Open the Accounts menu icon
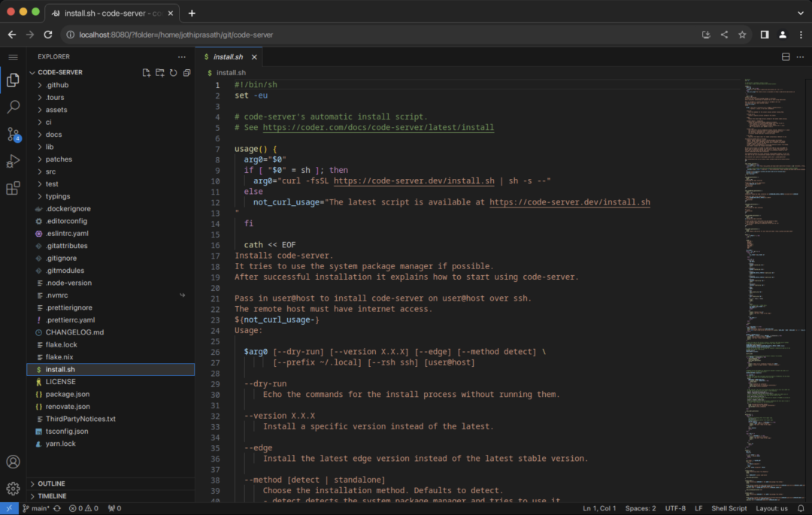Viewport: 812px width, 515px height. tap(13, 462)
